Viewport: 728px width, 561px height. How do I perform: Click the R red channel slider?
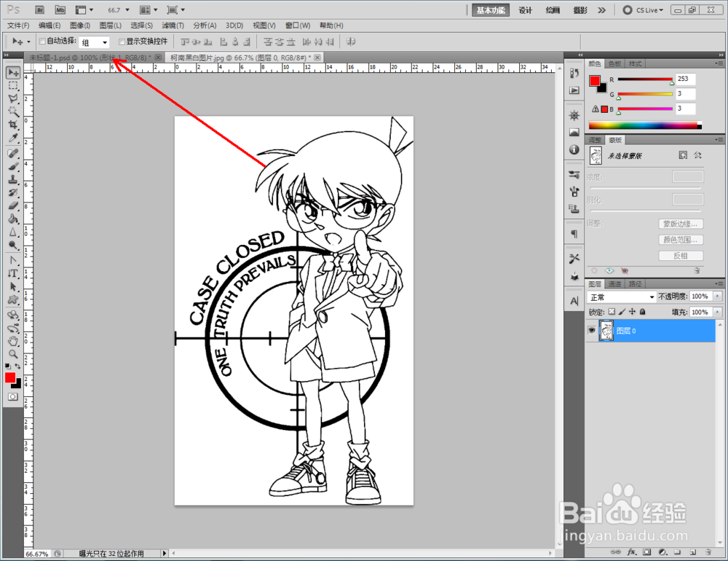point(645,80)
